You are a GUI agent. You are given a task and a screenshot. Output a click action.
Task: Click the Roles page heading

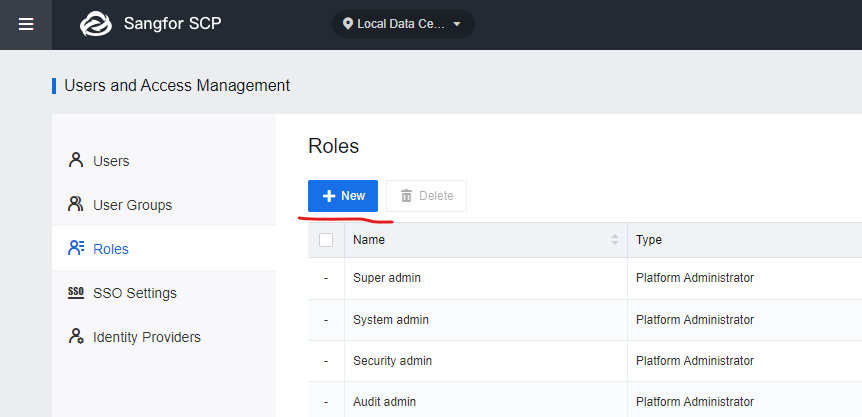tap(334, 146)
